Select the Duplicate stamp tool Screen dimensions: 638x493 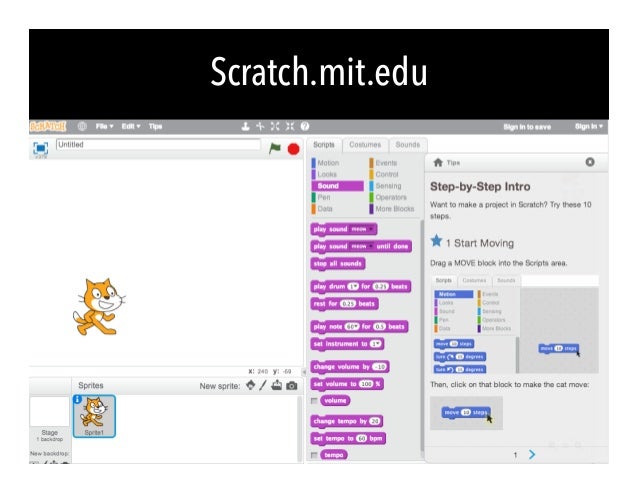245,127
